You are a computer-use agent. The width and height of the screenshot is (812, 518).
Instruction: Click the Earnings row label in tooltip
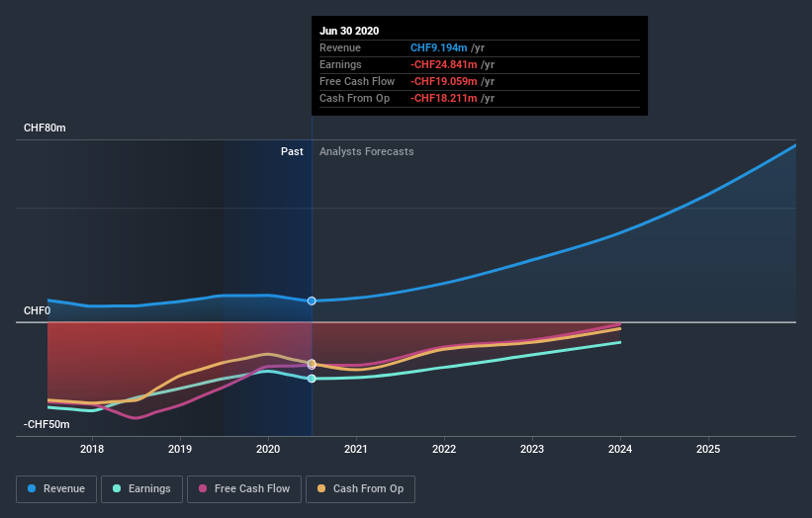point(341,64)
